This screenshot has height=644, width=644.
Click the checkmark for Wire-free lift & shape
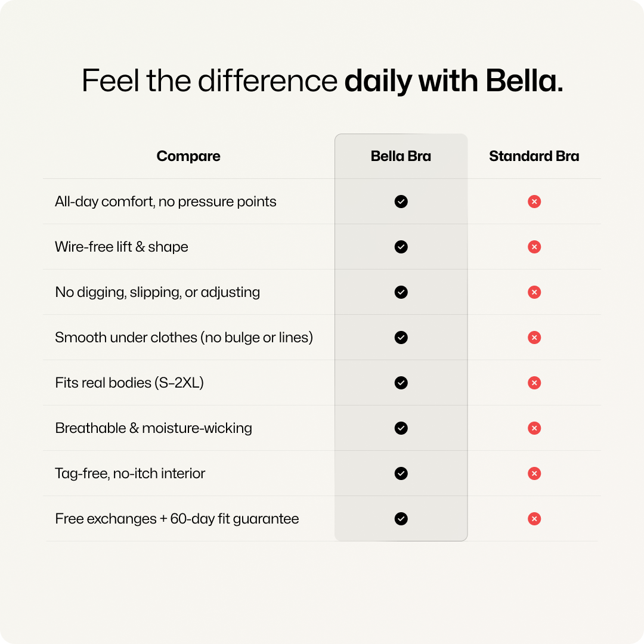[401, 247]
